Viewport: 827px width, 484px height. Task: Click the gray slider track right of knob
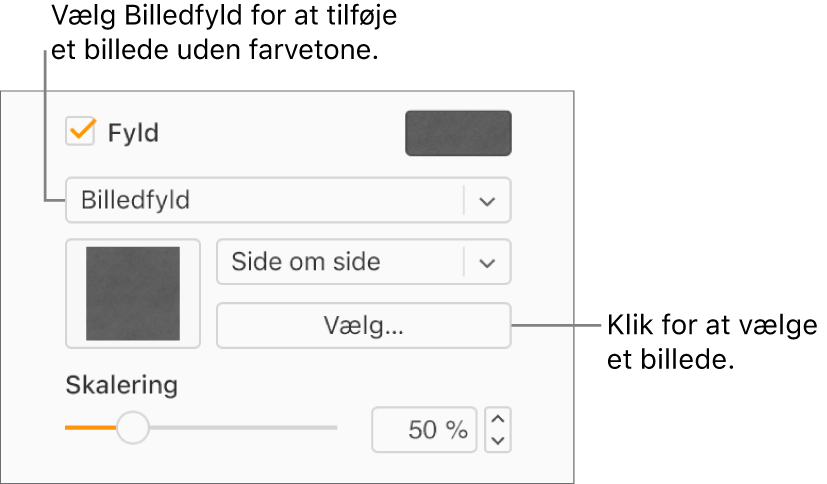243,428
